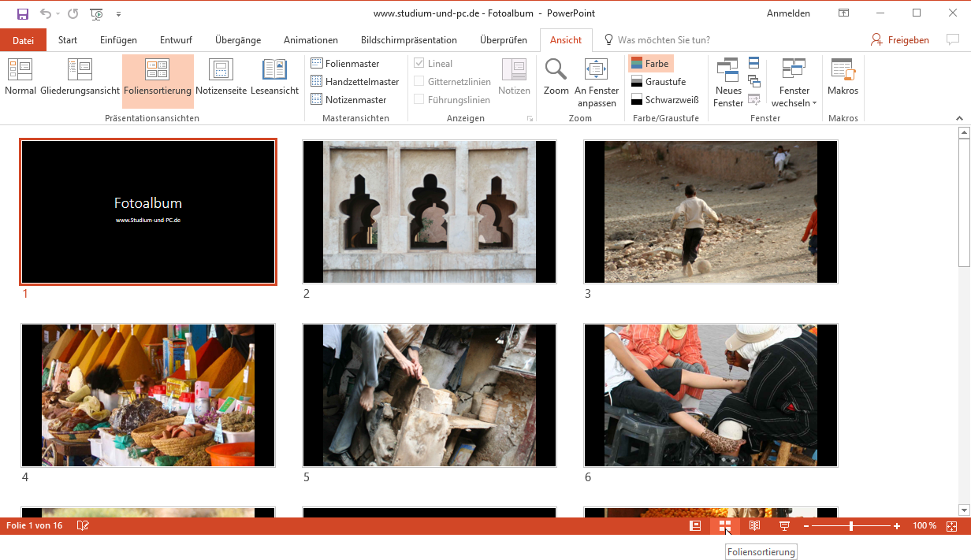Viewport: 971px width, 560px height.
Task: Open the Datei tab
Action: point(24,40)
